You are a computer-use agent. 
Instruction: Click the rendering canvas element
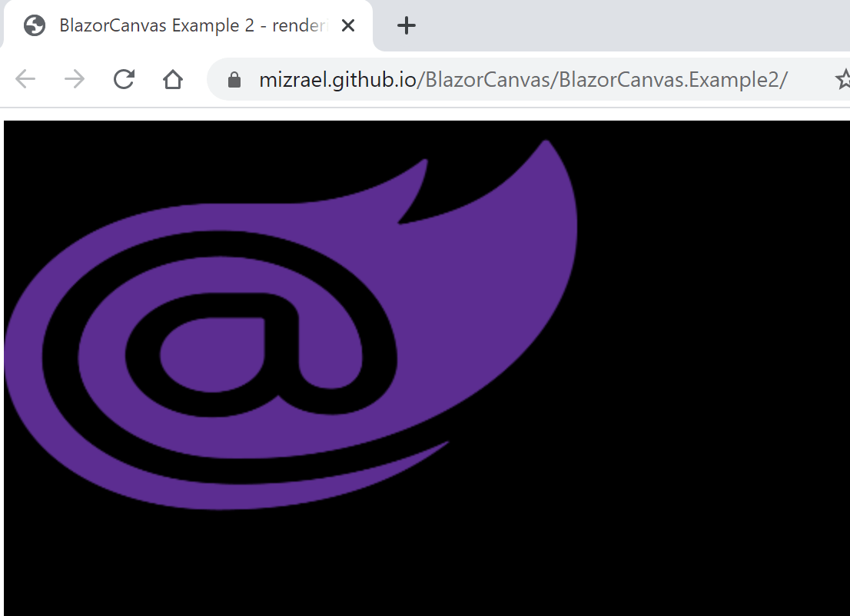pos(425,367)
